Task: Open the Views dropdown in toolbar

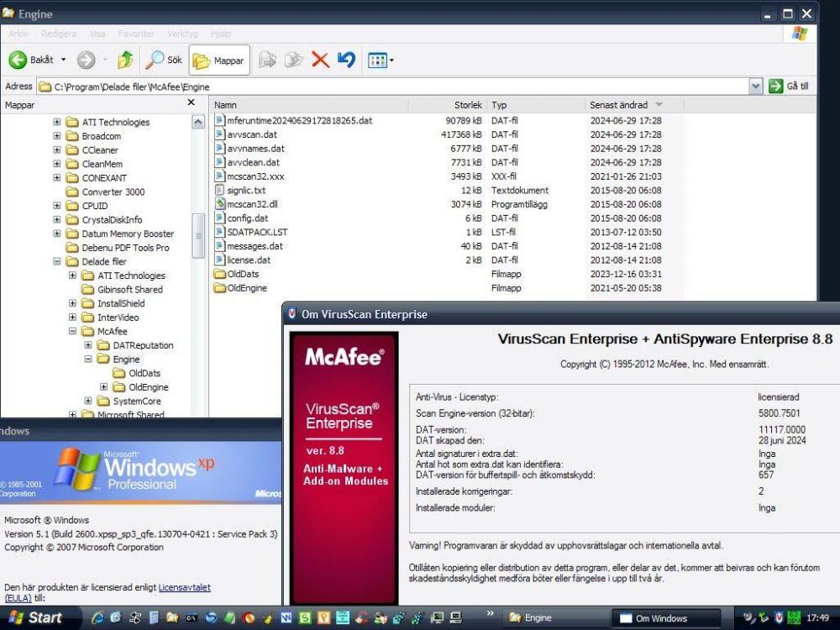Action: [x=381, y=60]
